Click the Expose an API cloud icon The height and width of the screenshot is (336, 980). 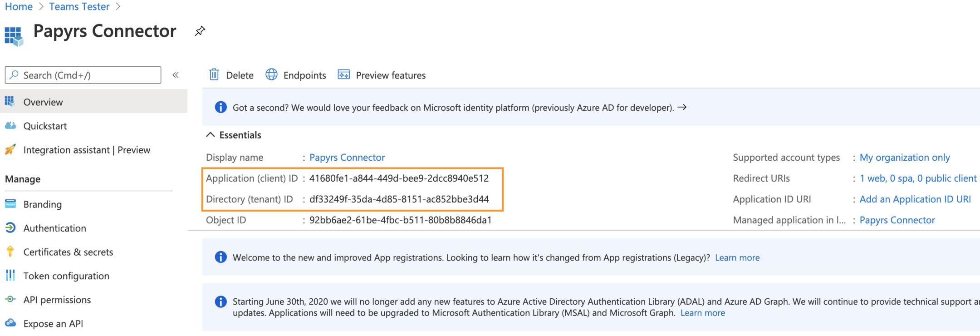click(x=10, y=323)
